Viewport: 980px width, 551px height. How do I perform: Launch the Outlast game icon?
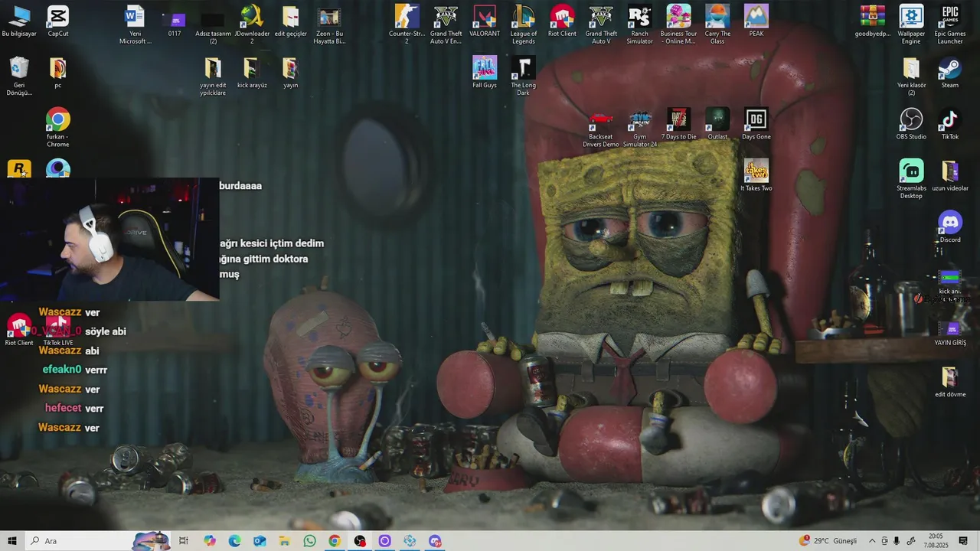point(717,125)
